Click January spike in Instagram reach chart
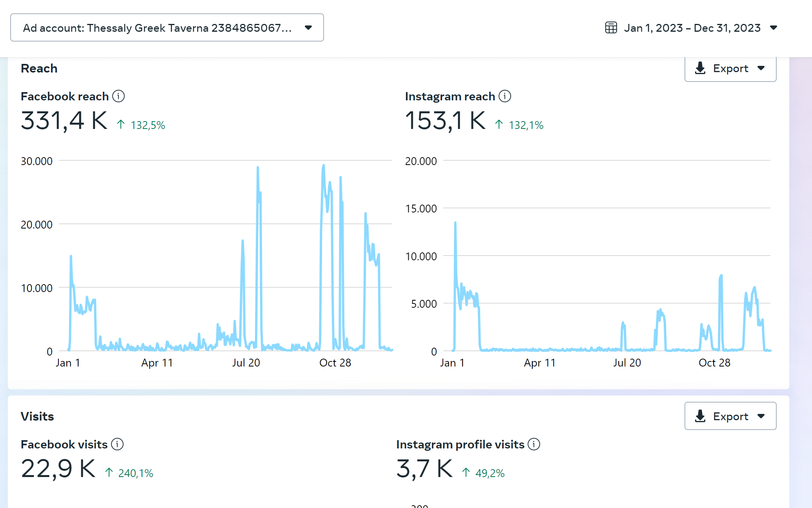The image size is (812, 508). point(455,223)
